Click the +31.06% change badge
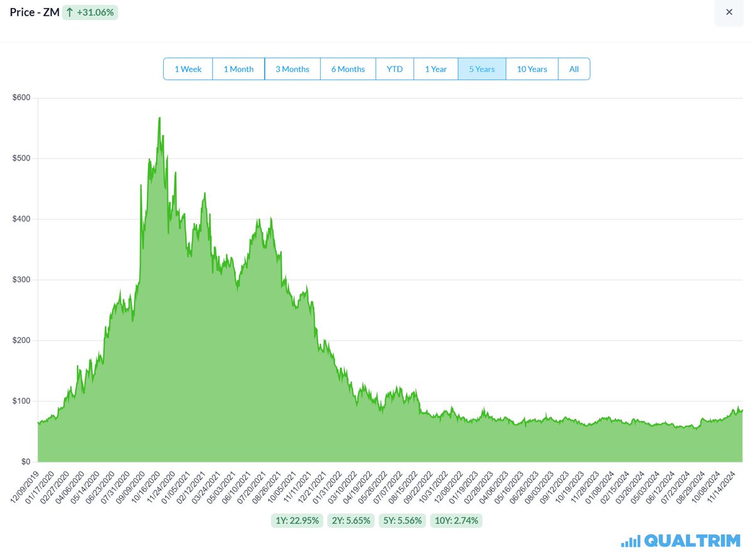Image resolution: width=753 pixels, height=560 pixels. [90, 13]
